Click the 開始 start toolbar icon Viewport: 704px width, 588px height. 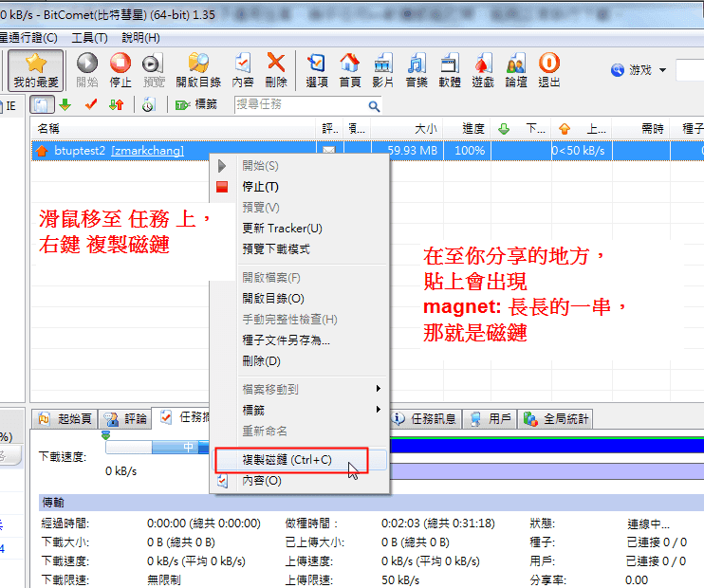(87, 70)
